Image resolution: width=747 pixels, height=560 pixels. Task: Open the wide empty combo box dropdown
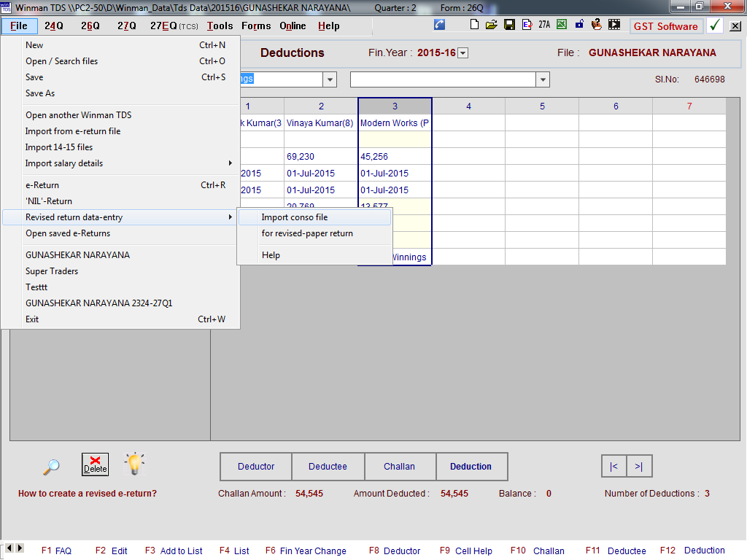pyautogui.click(x=542, y=79)
